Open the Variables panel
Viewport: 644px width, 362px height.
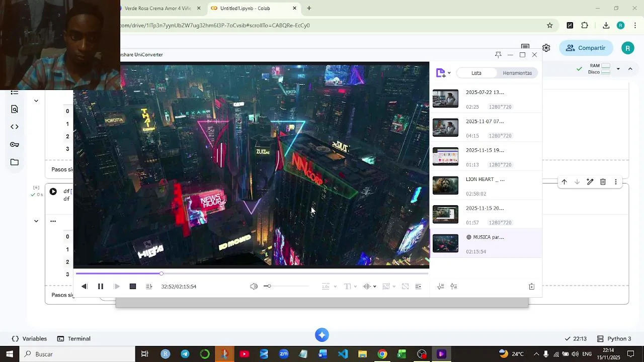pos(29,339)
